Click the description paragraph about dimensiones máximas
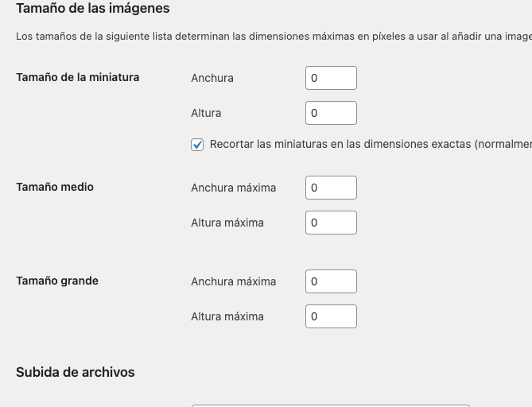The height and width of the screenshot is (407, 532). tap(274, 37)
